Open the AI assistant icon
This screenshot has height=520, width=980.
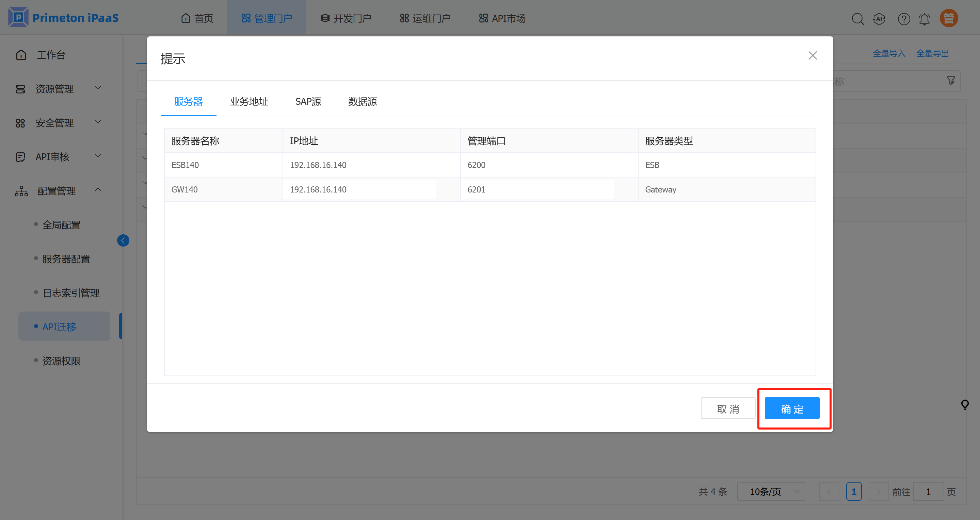point(879,19)
